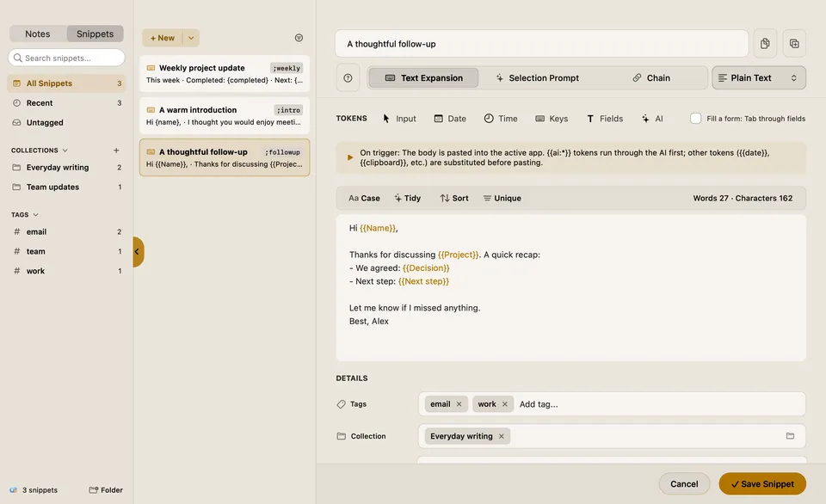Viewport: 826px width, 504px height.
Task: Switch to the Notes tab
Action: pos(38,34)
